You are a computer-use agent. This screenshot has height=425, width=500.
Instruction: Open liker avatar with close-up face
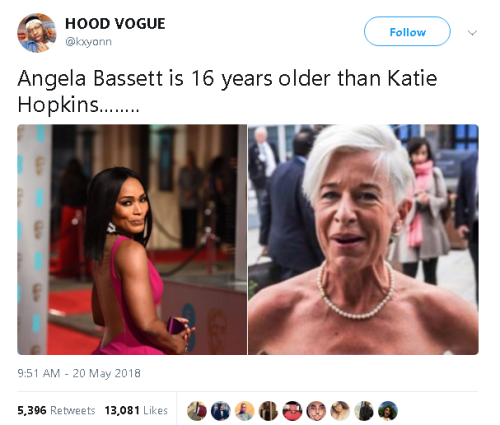pos(316,411)
